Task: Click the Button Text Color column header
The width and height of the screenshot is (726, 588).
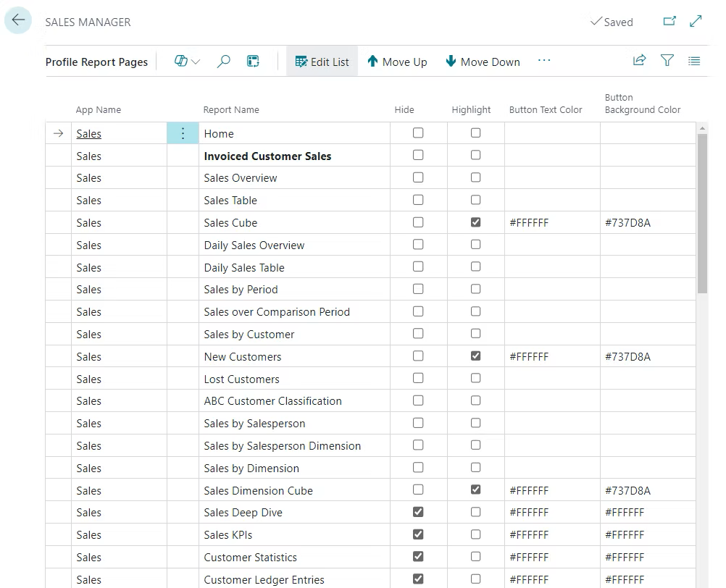Action: tap(546, 109)
